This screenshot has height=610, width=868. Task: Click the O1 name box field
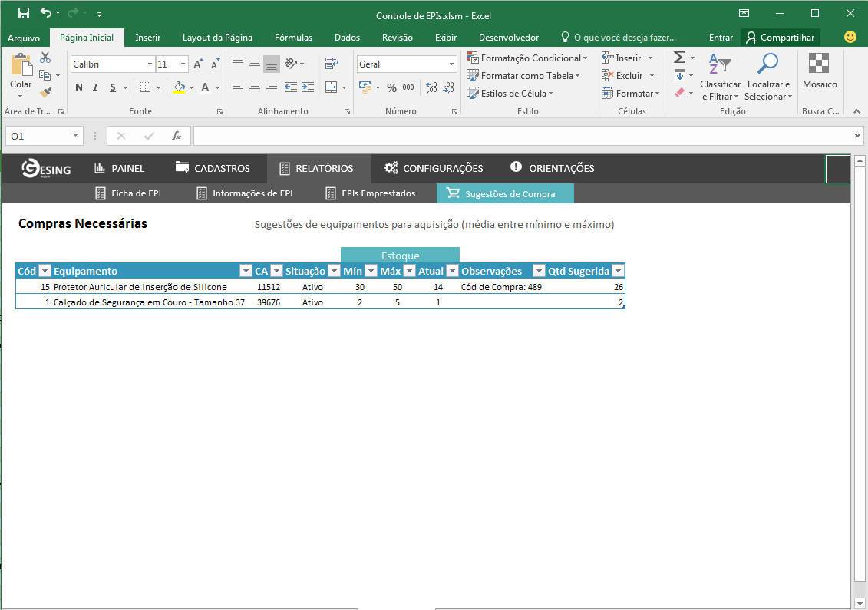point(38,136)
